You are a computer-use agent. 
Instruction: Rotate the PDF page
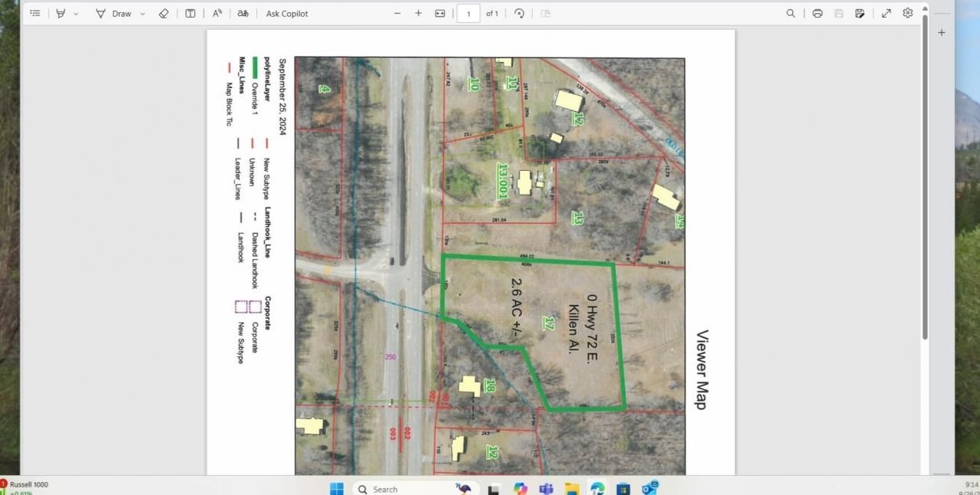pyautogui.click(x=519, y=13)
